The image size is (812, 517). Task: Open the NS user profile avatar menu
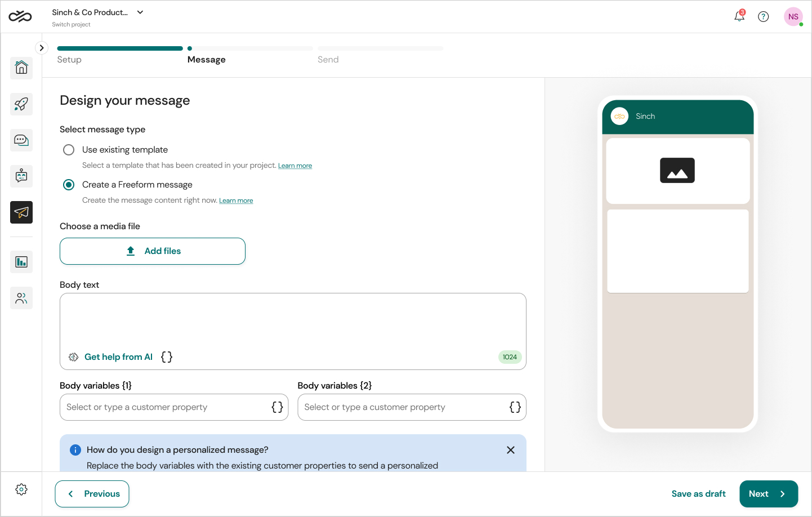[793, 16]
